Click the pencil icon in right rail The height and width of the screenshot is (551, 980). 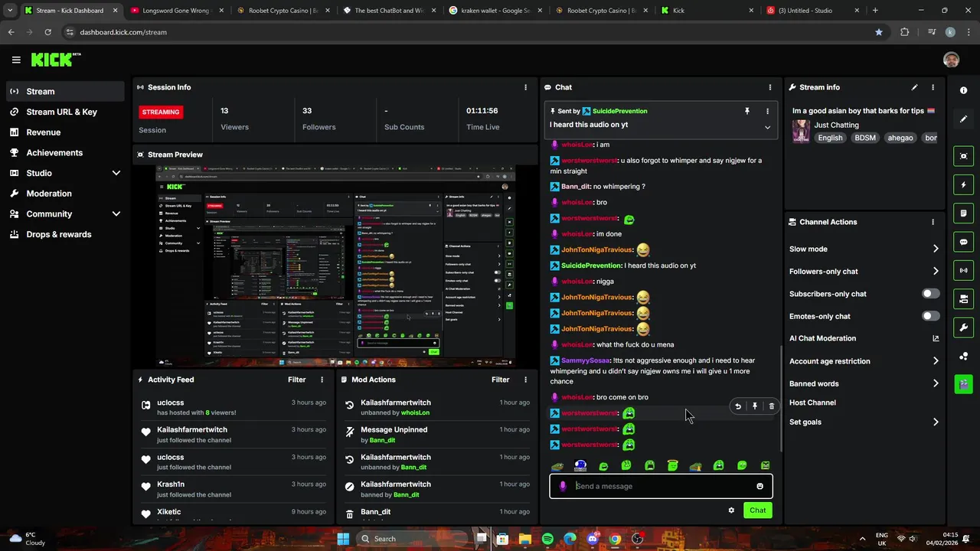(x=963, y=119)
